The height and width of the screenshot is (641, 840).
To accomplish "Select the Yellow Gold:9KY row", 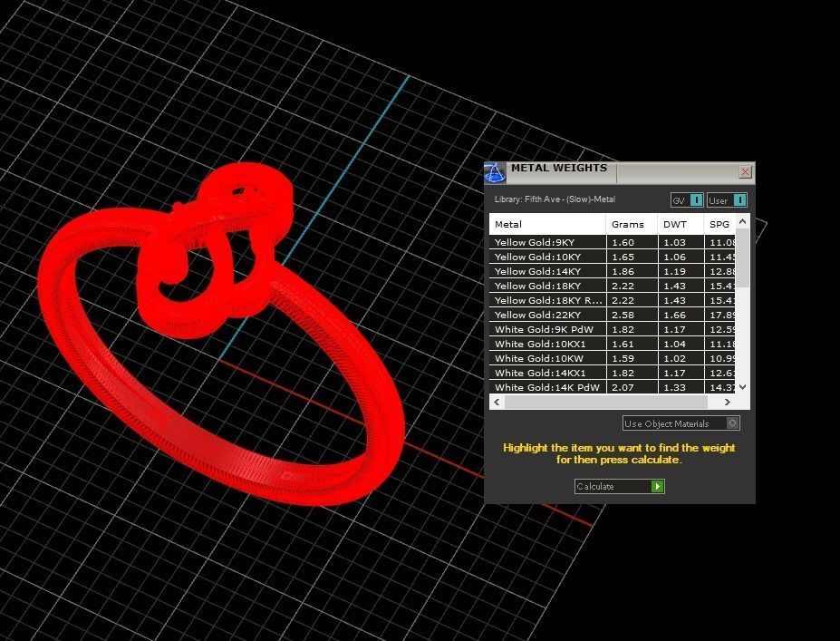I will pyautogui.click(x=613, y=242).
